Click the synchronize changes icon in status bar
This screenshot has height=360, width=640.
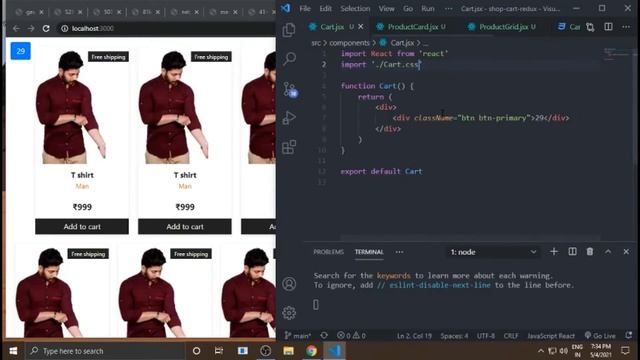pos(324,335)
